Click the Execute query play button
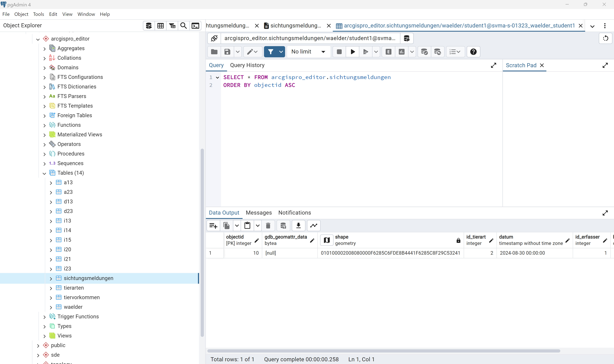The image size is (614, 364). coord(353,52)
